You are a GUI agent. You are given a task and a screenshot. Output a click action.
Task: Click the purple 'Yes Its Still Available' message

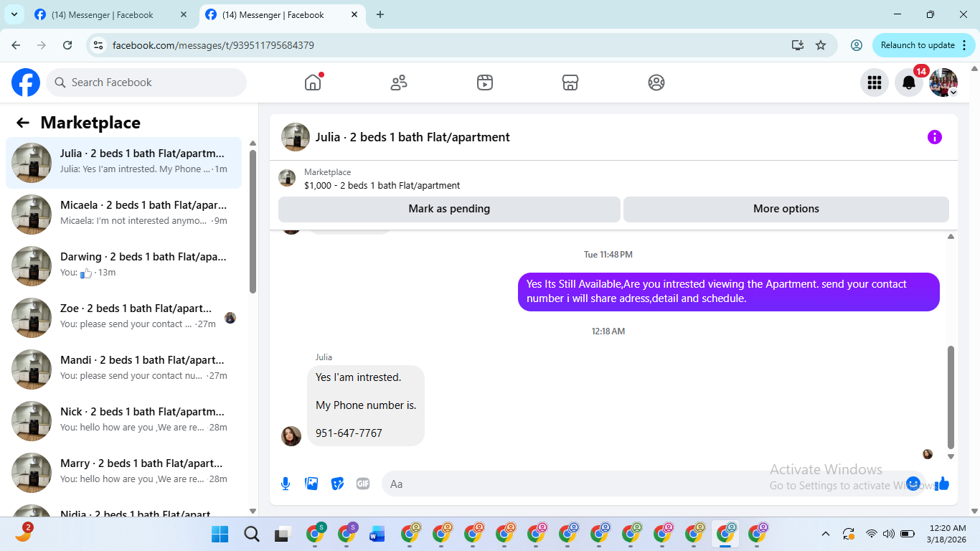pos(729,291)
